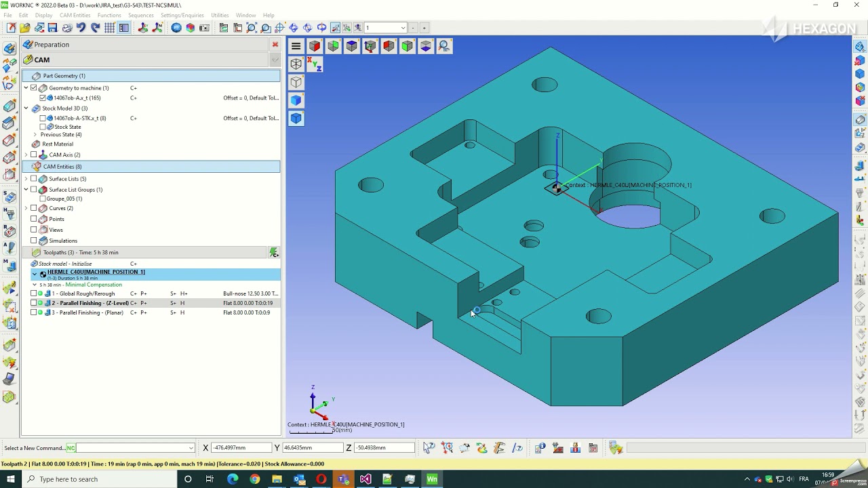868x488 pixels.
Task: Collapse the Stock Model 3D node
Action: click(26, 108)
